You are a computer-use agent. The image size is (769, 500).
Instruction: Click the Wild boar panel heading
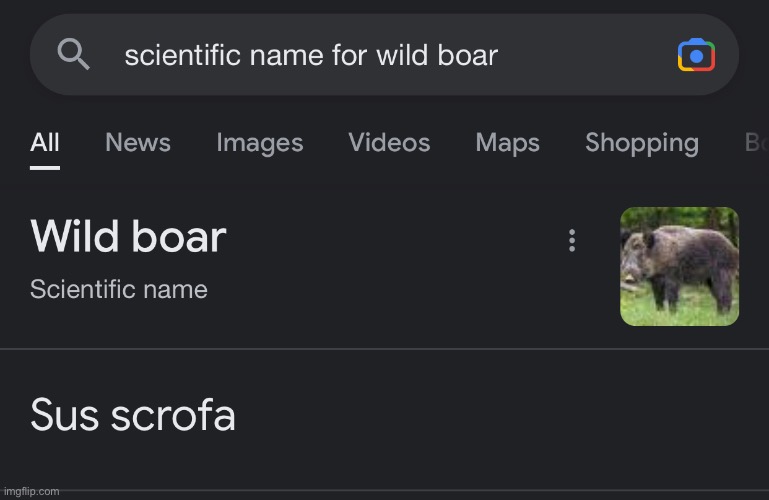128,237
